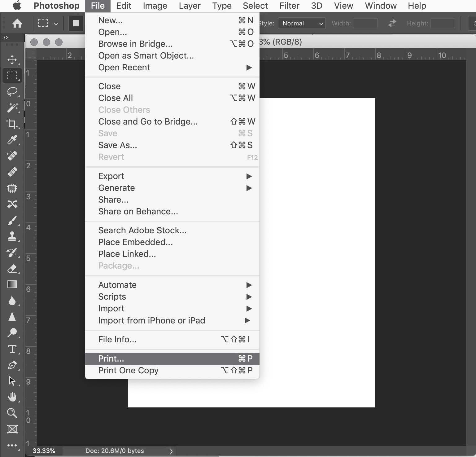The height and width of the screenshot is (457, 476).
Task: Choose New... from the File menu
Action: [172, 20]
